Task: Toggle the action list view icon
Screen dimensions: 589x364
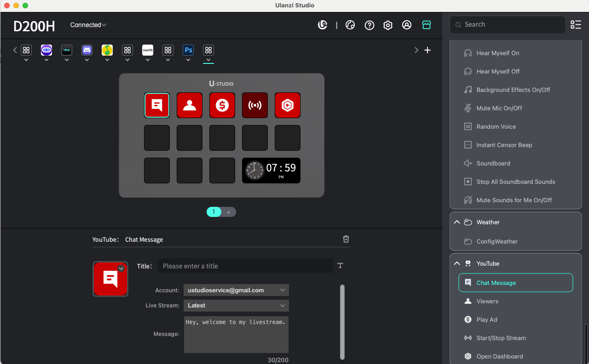Action: [x=576, y=25]
